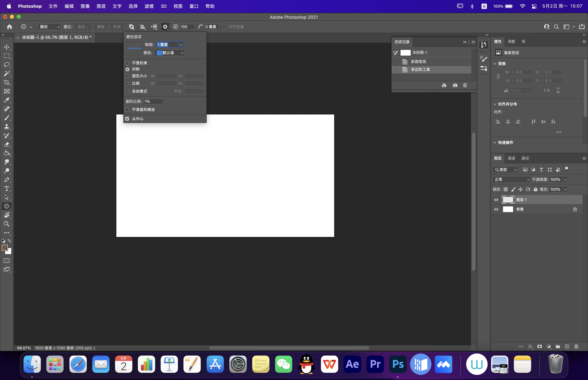Screen dimensions: 588x380
Task: Add layer mask in Layers panel
Action: [540, 346]
